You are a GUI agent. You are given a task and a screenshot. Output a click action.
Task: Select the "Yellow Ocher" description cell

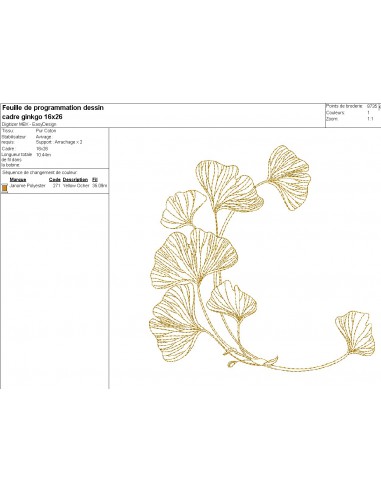coord(76,186)
